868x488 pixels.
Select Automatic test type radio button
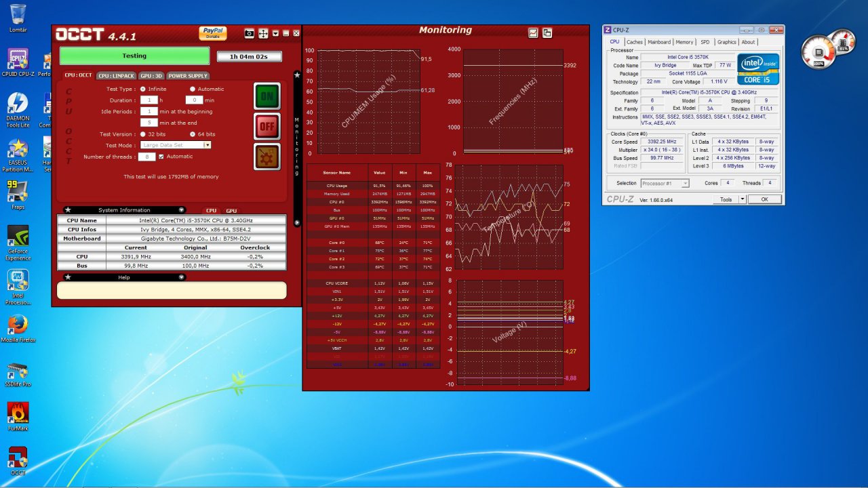[193, 89]
